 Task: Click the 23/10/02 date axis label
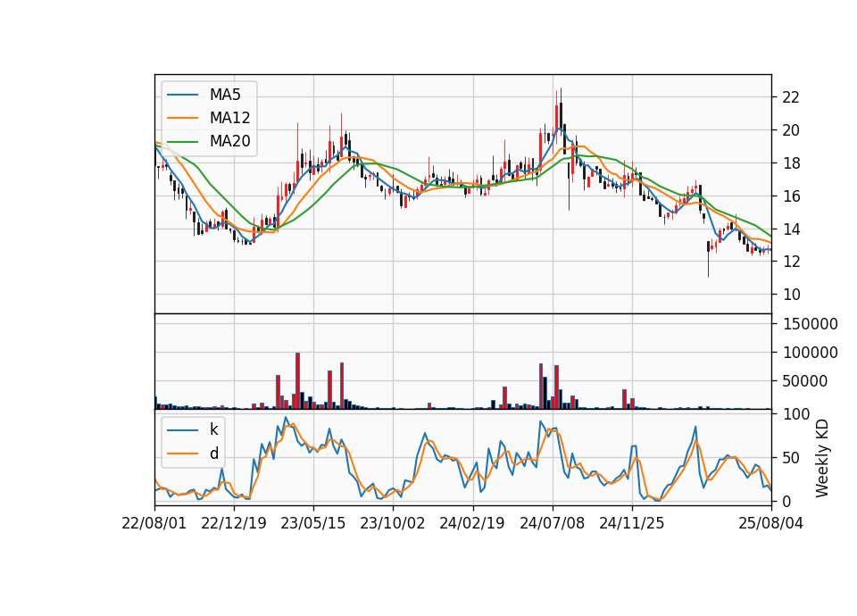click(x=393, y=523)
